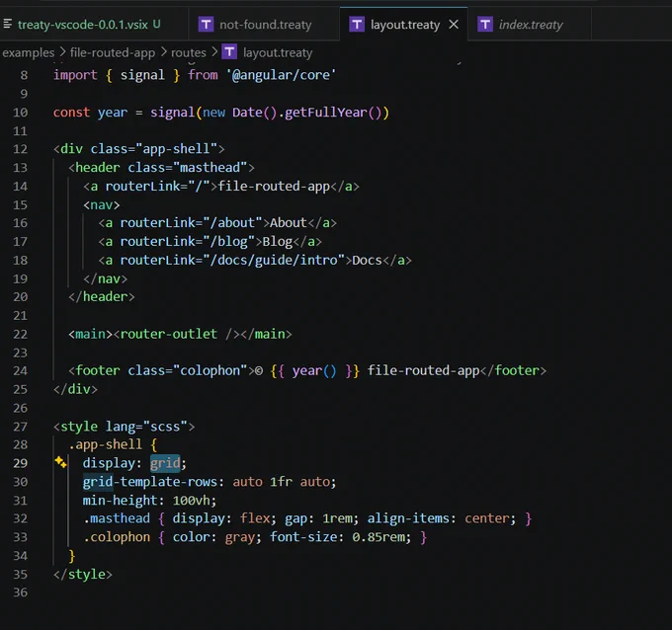Click the highlighted 'grid' value on line 29

165,463
